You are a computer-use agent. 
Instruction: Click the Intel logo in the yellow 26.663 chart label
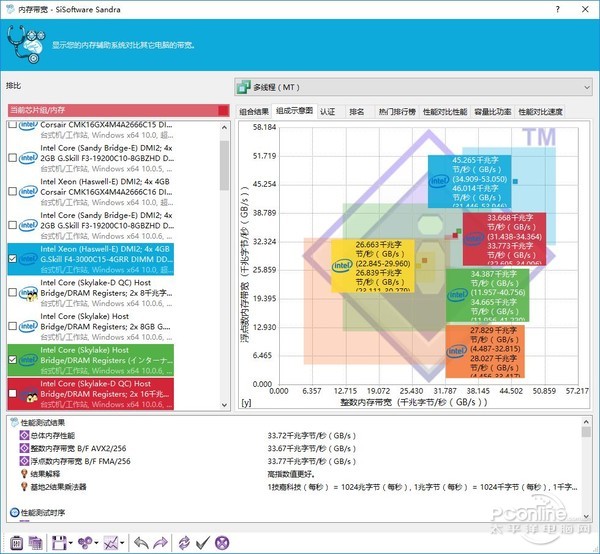pyautogui.click(x=342, y=266)
